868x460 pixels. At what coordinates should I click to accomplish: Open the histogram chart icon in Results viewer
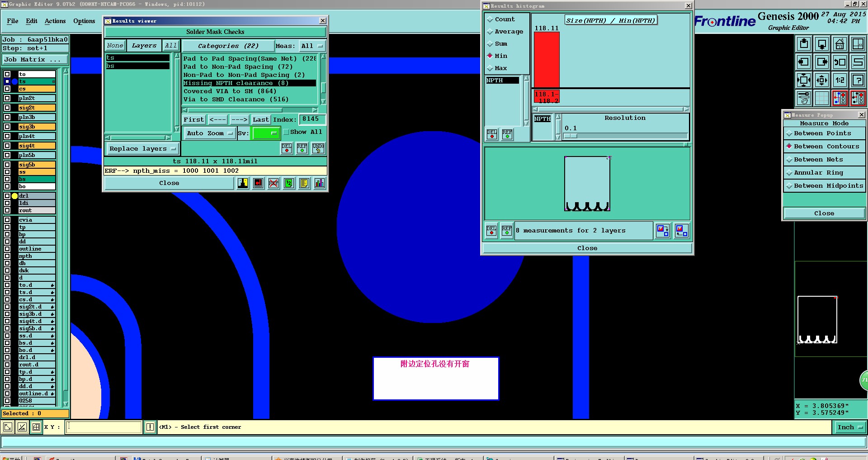[x=320, y=183]
